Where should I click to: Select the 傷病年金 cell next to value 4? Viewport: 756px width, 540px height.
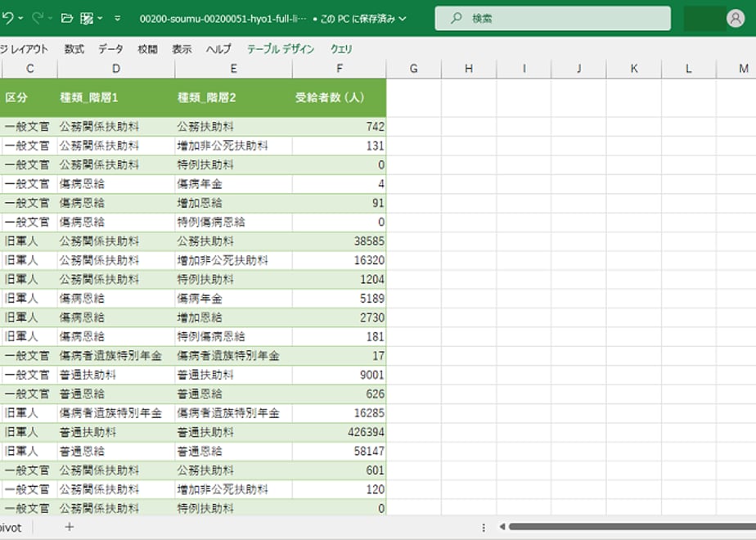click(233, 184)
